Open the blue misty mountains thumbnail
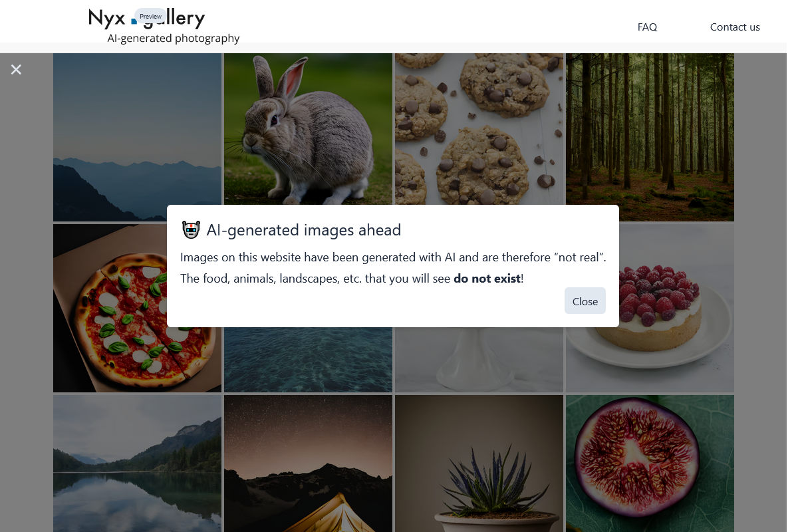The height and width of the screenshot is (532, 798). [x=137, y=137]
